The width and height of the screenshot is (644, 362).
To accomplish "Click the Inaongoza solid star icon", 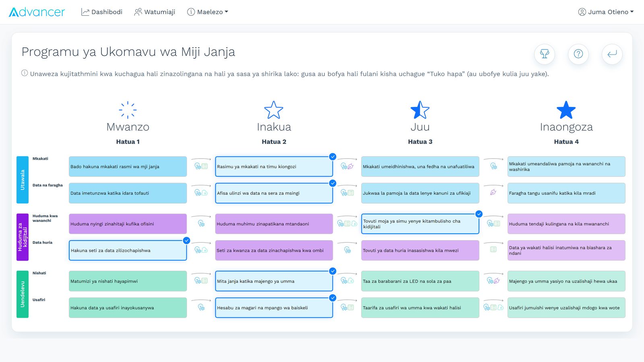I will 566,110.
